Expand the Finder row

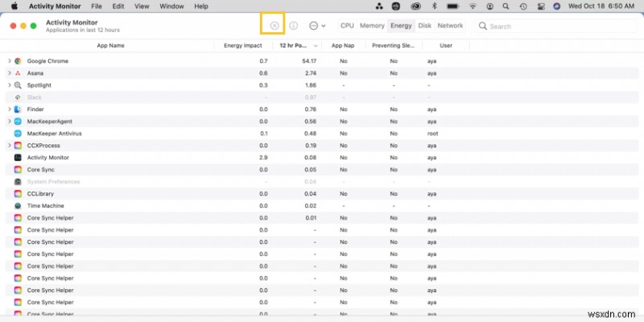point(10,109)
